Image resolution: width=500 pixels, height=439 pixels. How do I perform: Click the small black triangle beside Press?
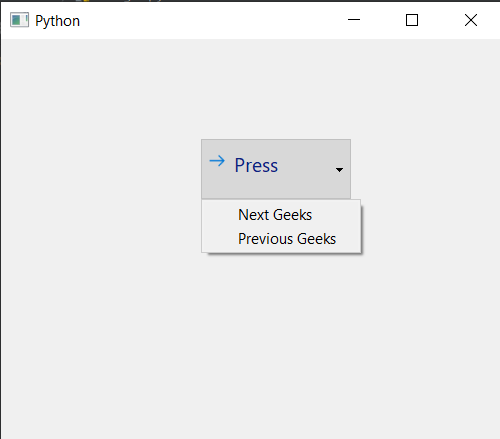click(x=339, y=170)
